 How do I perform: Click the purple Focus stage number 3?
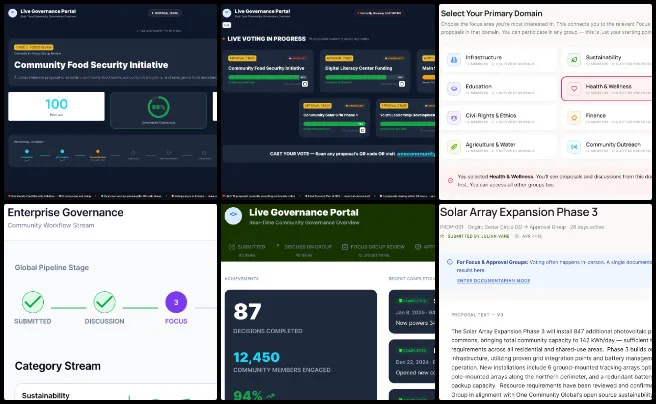coord(176,302)
